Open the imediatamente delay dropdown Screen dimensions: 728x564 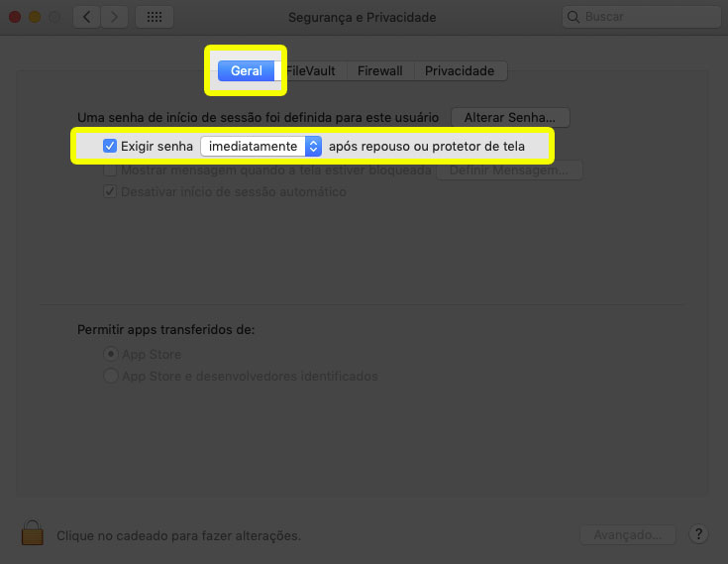[261, 146]
